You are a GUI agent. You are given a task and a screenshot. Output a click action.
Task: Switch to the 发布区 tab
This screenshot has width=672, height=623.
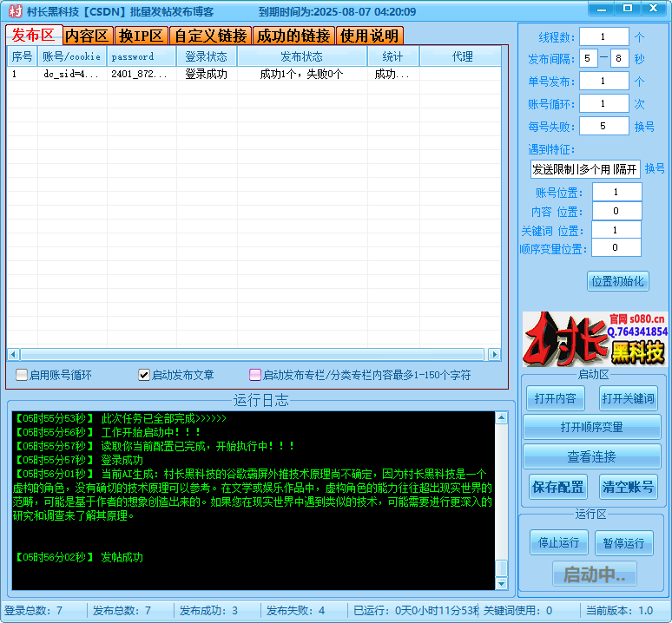[34, 35]
